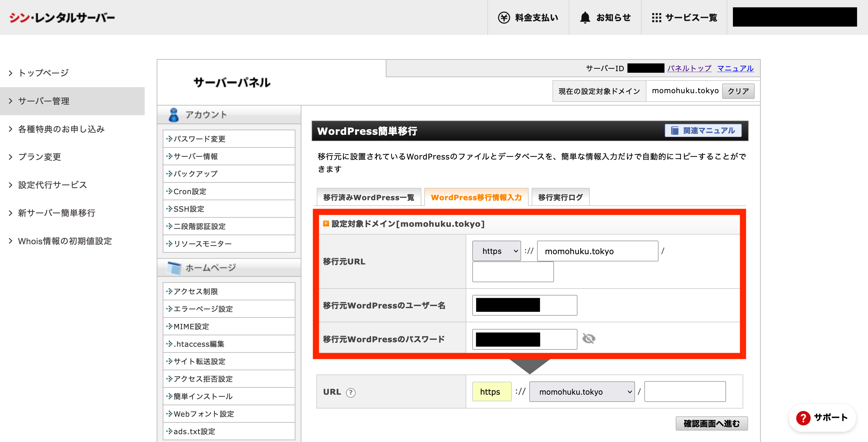This screenshot has width=868, height=442.
Task: Open the red サポート question icon
Action: click(x=803, y=418)
